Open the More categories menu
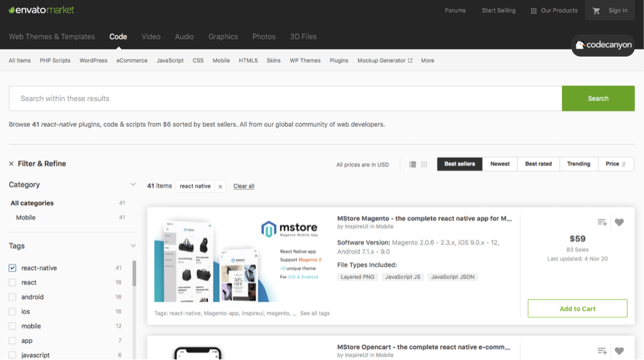The height and width of the screenshot is (360, 644). [x=427, y=60]
